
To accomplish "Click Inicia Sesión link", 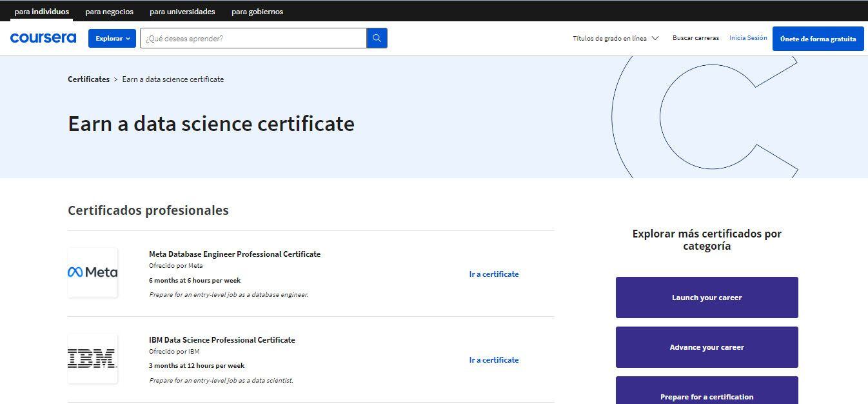I will [748, 38].
